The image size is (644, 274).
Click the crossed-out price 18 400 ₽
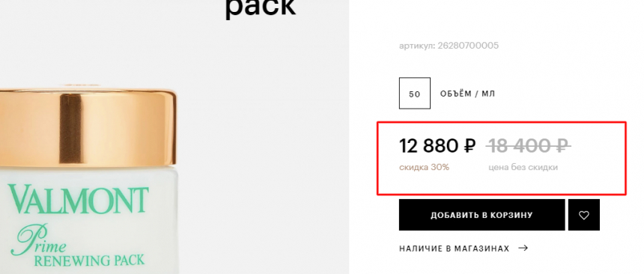click(528, 146)
